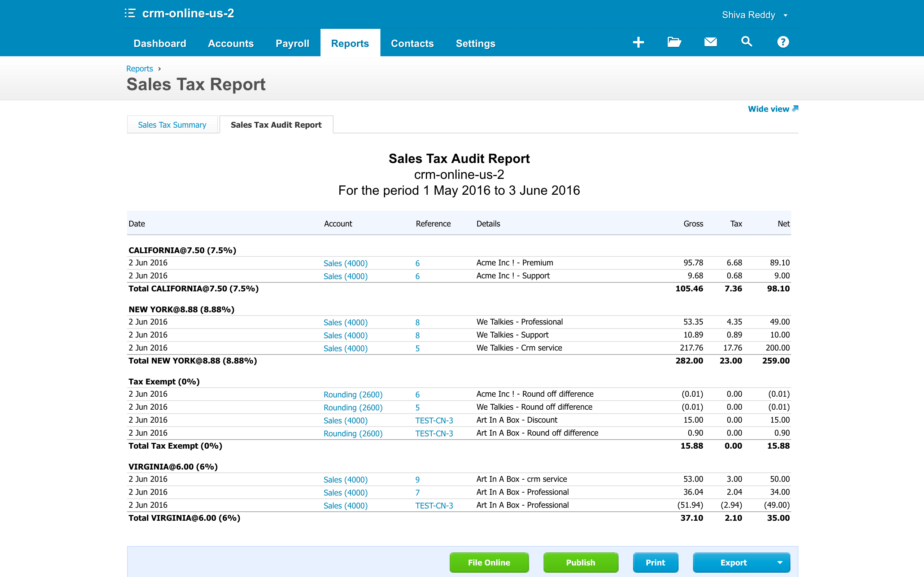The height and width of the screenshot is (577, 924).
Task: Switch to the Sales Tax Summary tab
Action: click(172, 124)
